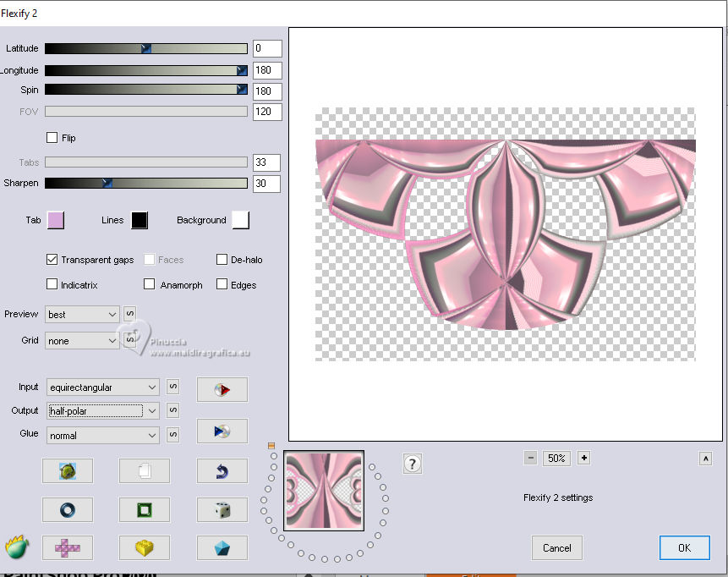Click the S button beside Input
728x577 pixels.
[172, 387]
